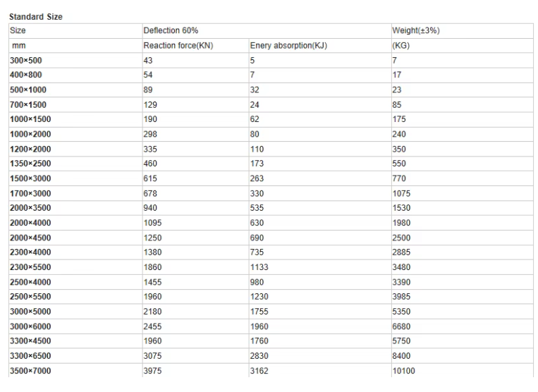Select the 3500×7000 size cell
Image resolution: width=538 pixels, height=392 pixels.
tap(75, 371)
